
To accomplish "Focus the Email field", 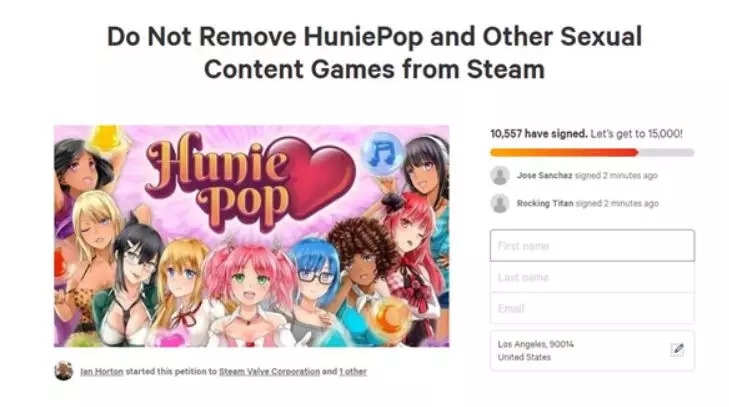I will [592, 308].
